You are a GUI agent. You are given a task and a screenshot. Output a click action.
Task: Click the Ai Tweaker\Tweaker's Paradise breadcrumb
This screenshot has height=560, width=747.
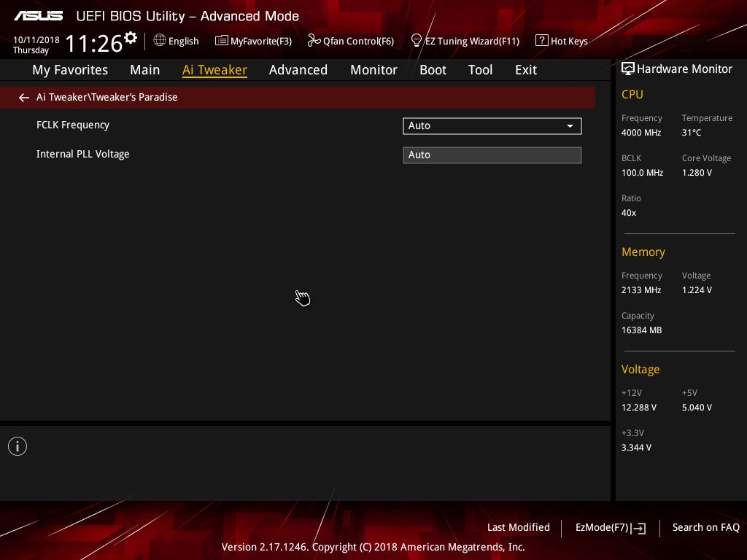click(x=107, y=97)
